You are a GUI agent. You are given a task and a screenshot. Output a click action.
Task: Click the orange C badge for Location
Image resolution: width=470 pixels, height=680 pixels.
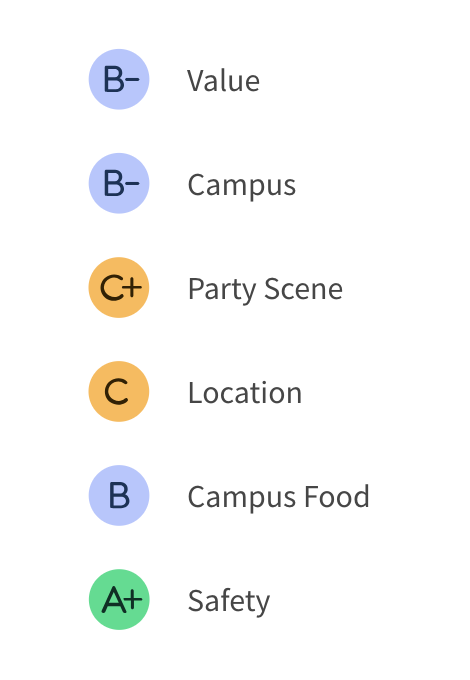[119, 392]
